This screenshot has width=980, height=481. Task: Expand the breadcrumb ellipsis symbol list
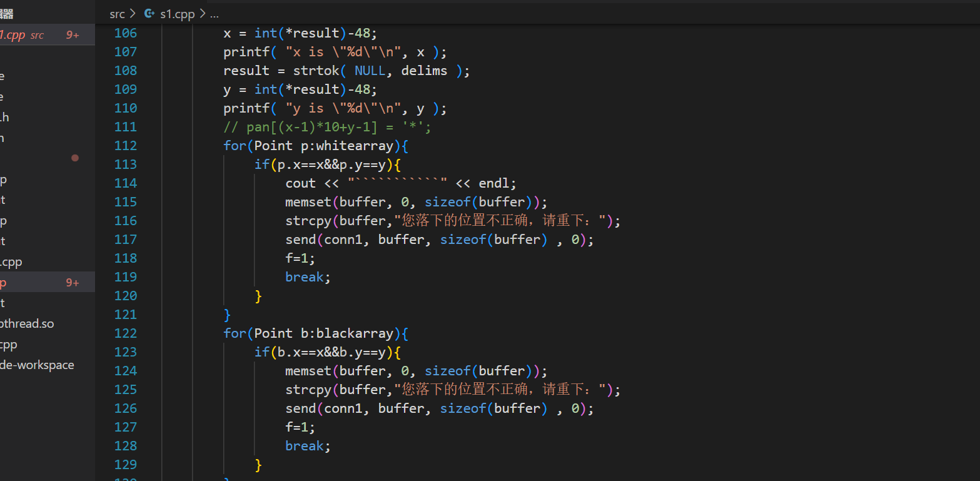tap(215, 14)
